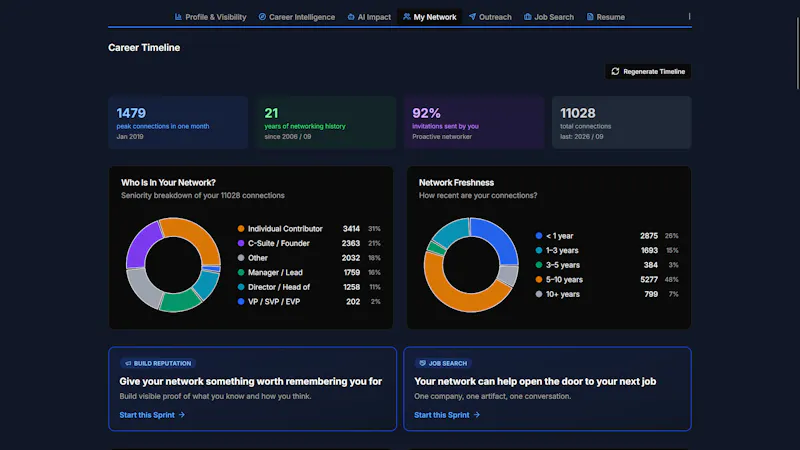The height and width of the screenshot is (450, 800).
Task: Open the Job Search tab
Action: coord(549,17)
